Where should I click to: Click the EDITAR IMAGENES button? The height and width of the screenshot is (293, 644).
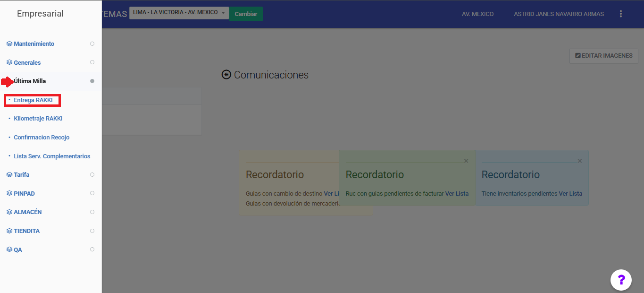pyautogui.click(x=603, y=56)
